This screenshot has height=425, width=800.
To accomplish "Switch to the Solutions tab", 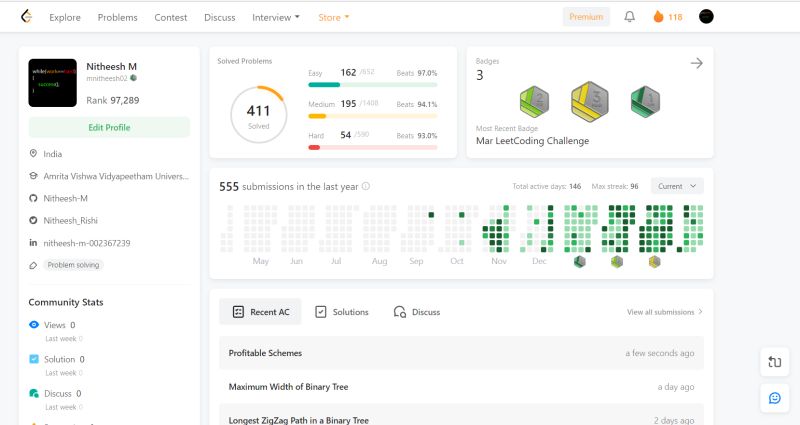I will point(342,312).
